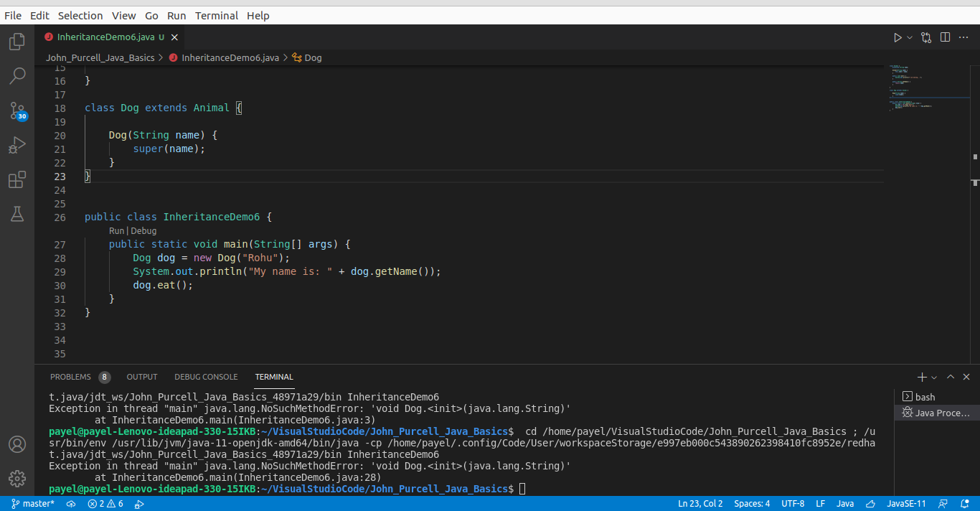
Task: Open the Terminal menu in menu bar
Action: pos(217,15)
